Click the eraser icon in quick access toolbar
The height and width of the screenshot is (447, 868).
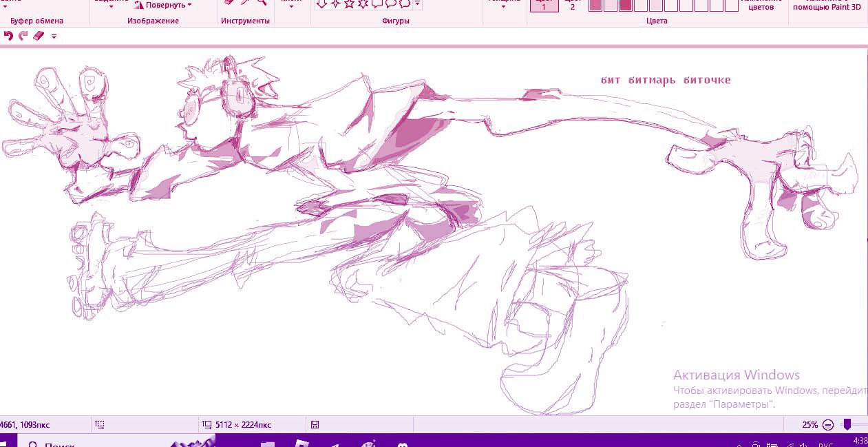coord(39,36)
